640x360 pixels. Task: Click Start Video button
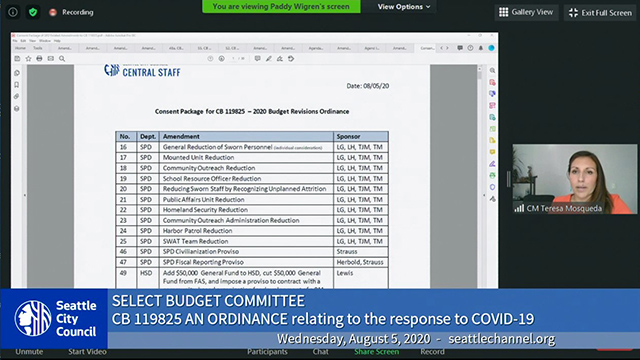click(87, 351)
